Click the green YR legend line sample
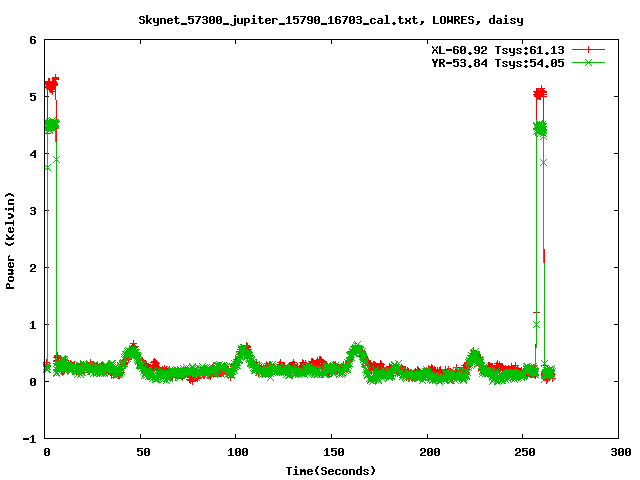Viewport: 640px width, 480px height. pyautogui.click(x=588, y=62)
